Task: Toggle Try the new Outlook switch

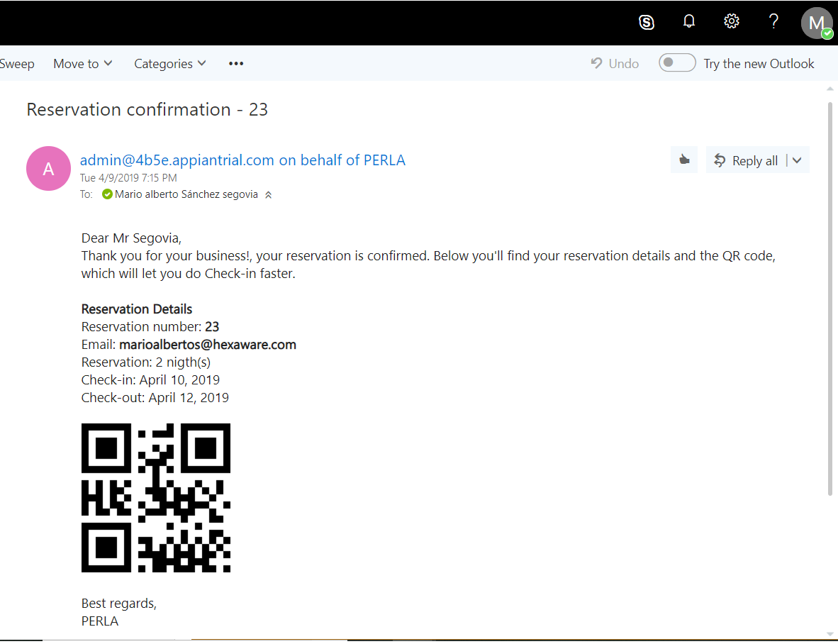Action: pyautogui.click(x=676, y=62)
